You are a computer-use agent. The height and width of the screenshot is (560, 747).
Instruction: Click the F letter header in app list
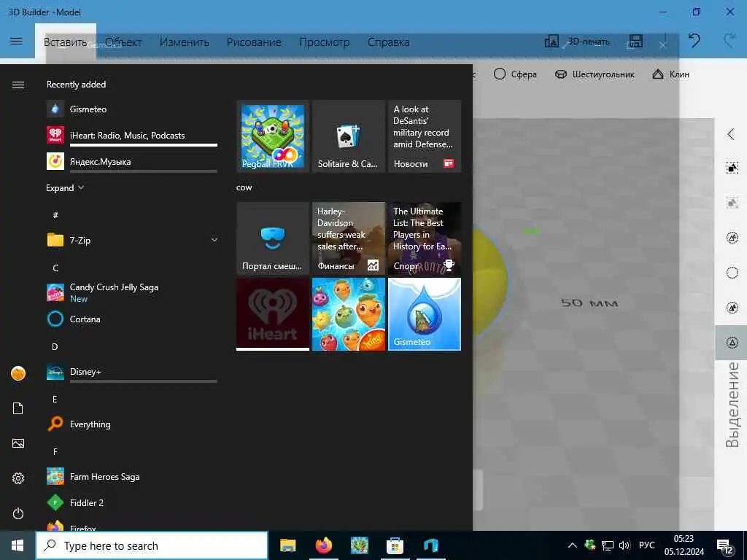tap(55, 451)
